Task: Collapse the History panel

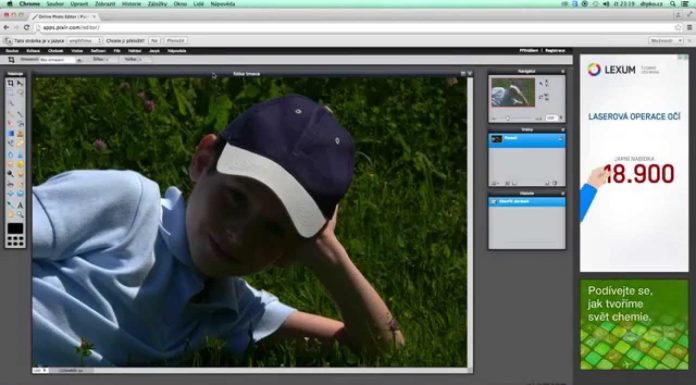Action: point(562,194)
